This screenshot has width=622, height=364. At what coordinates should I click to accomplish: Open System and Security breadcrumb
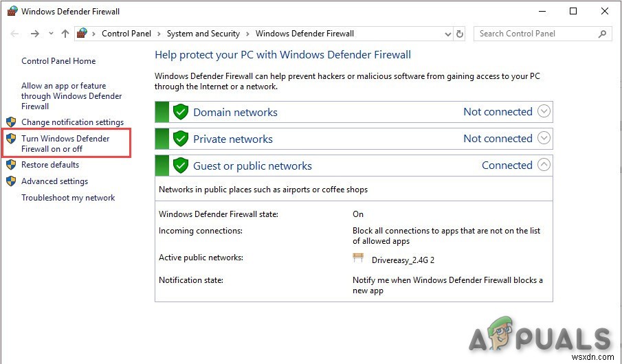[x=203, y=34]
